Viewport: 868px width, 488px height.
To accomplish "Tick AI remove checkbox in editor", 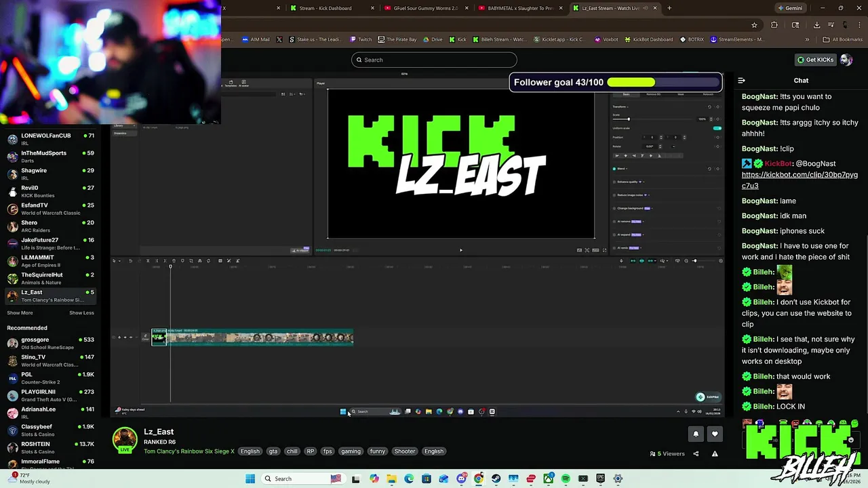I will [614, 222].
